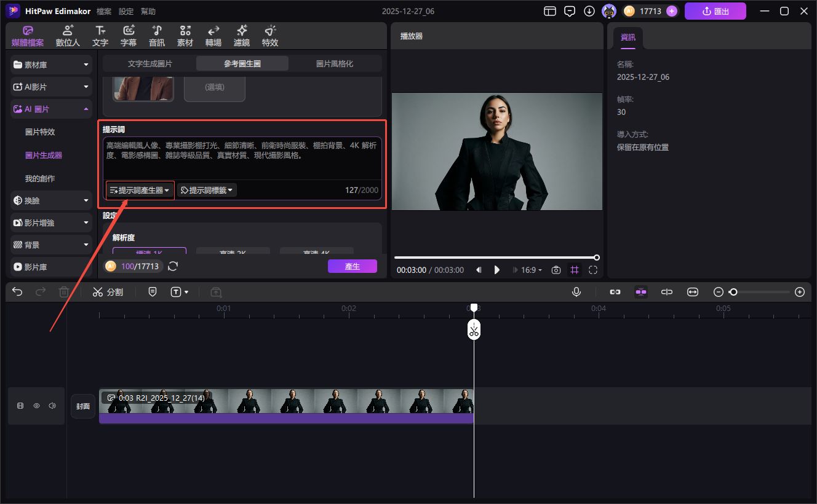Screen dimensions: 817x504
Task: Open the 提示詞產生器 dropdown
Action: click(140, 191)
